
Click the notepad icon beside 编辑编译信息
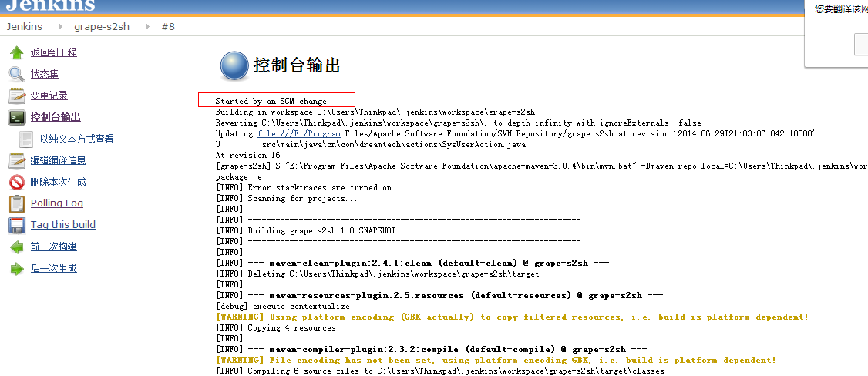tap(17, 160)
